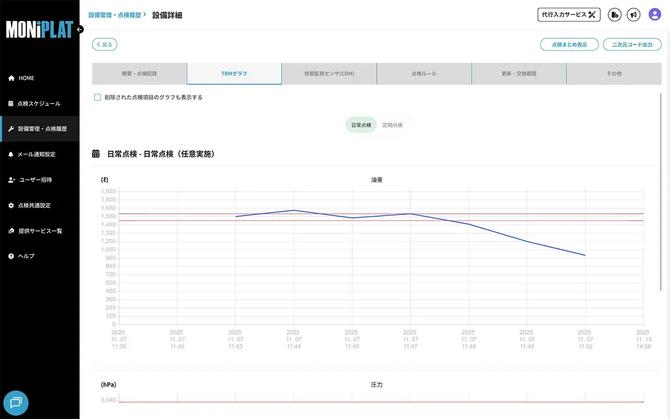Open the 点検ルール tab

click(x=423, y=74)
